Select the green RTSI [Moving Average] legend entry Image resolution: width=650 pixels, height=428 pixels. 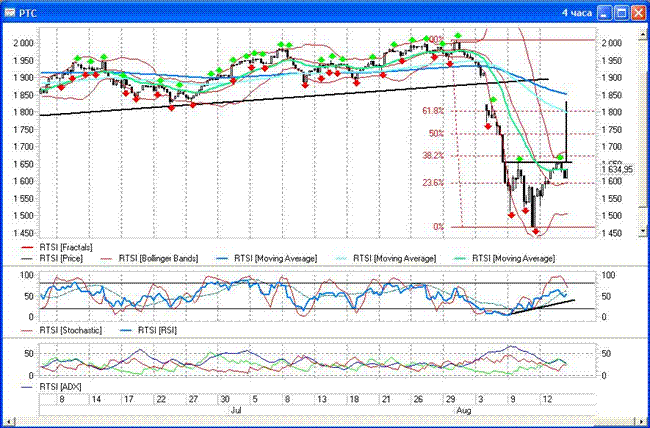504,258
